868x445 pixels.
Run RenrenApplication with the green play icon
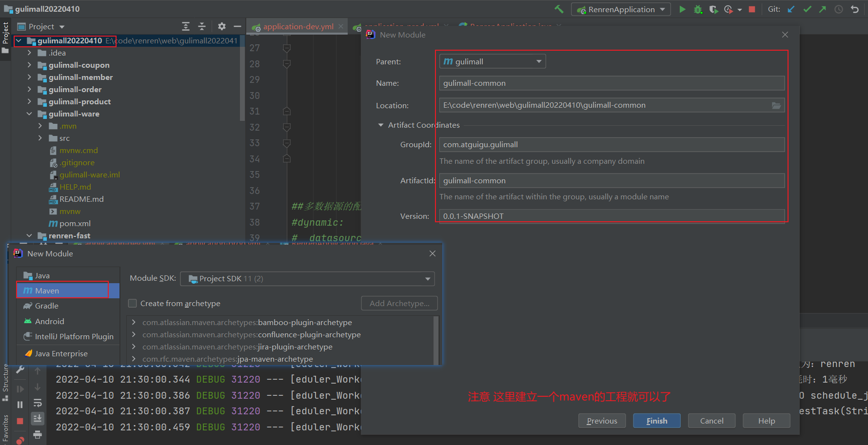tap(682, 9)
